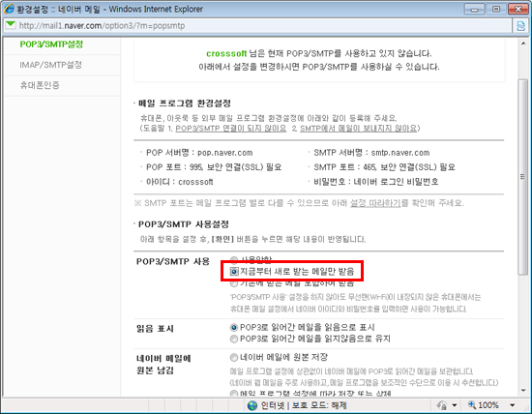Click the vertical scrollbar down arrow
Viewport: 532px width, 414px height.
click(523, 390)
